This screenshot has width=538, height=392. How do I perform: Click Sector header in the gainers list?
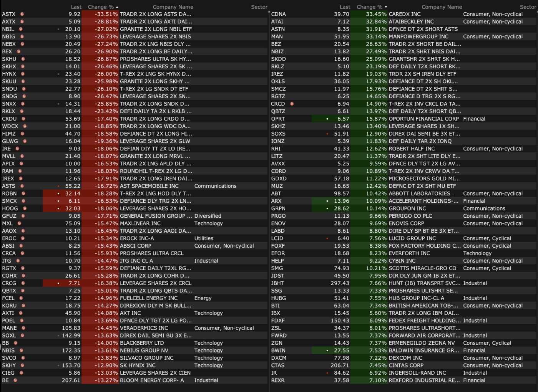coord(528,7)
